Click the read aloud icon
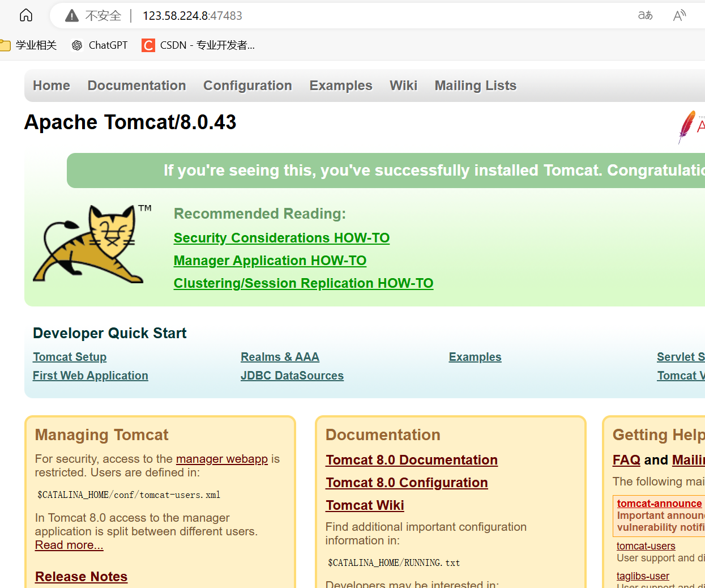Viewport: 705px width, 588px height. 680,15
